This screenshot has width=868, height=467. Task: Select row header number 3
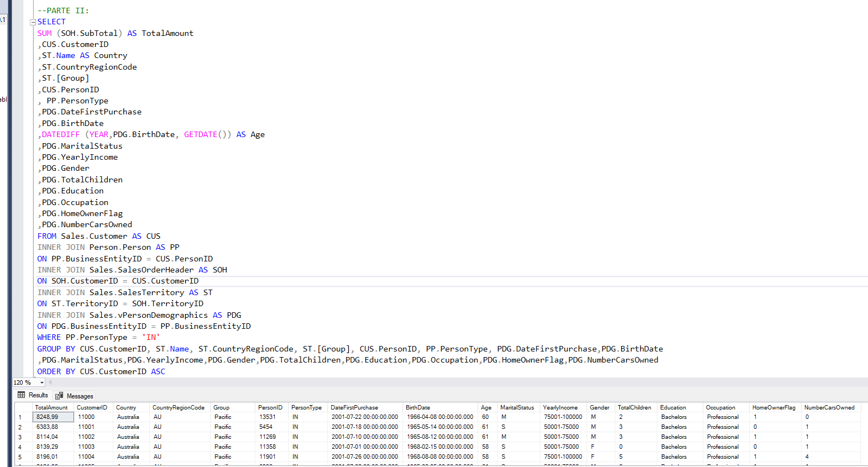pos(23,437)
